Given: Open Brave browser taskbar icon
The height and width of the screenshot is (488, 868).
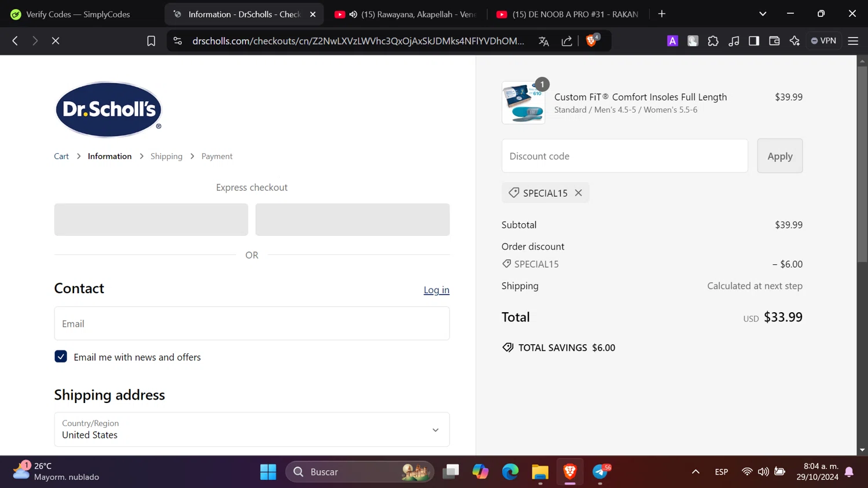Looking at the screenshot, I should coord(570,472).
